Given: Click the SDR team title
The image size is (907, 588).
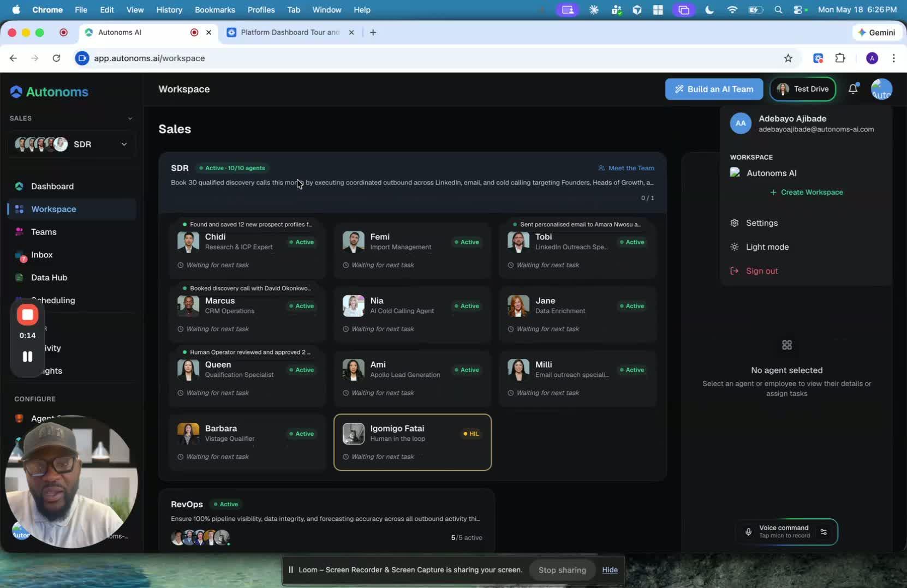Looking at the screenshot, I should coord(180,168).
